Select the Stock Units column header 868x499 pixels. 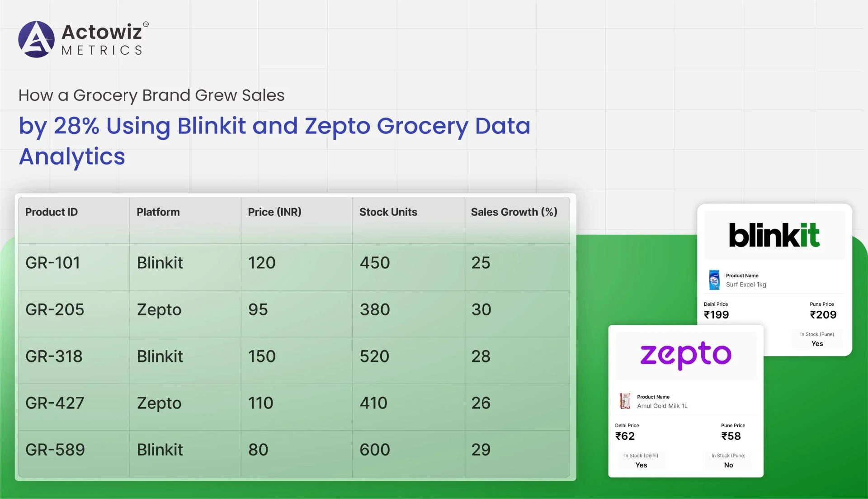pyautogui.click(x=388, y=212)
